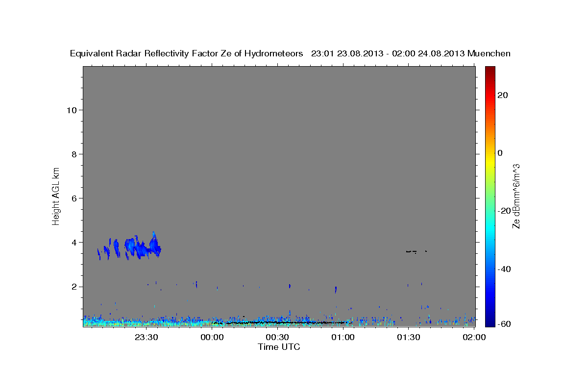This screenshot has width=588, height=392.
Task: Click the '01:30' time tick label
Action: [x=409, y=337]
